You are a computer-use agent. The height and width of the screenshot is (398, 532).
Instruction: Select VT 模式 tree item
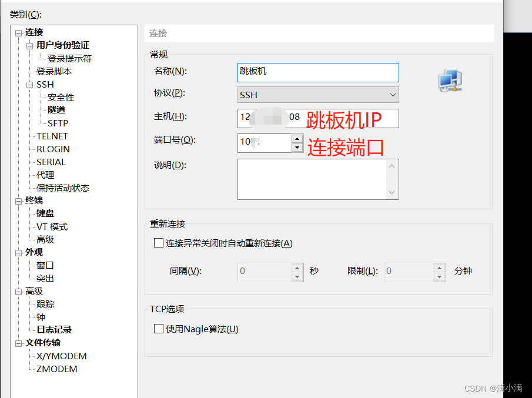[52, 226]
